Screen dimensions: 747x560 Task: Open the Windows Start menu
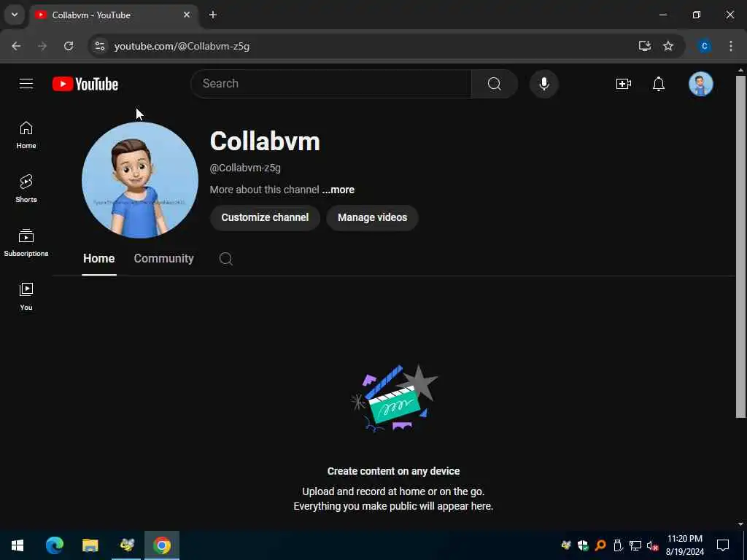coord(18,545)
